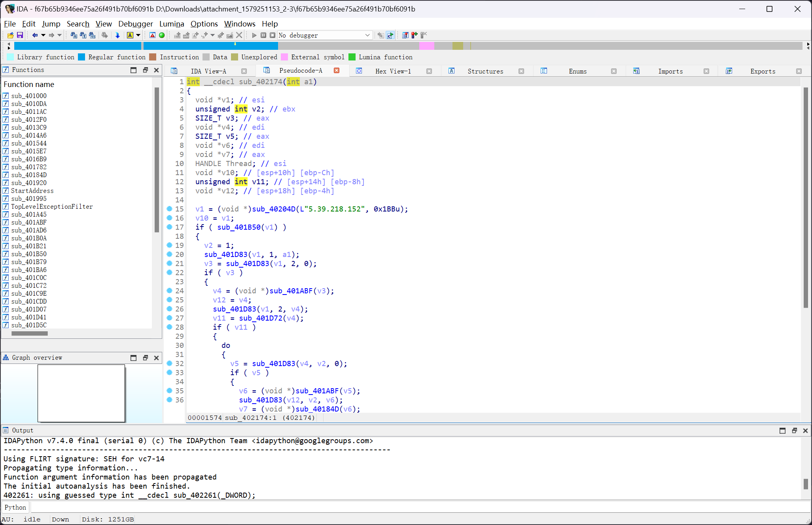Enable the Regular function visibility toggle
Image resolution: width=812 pixels, height=525 pixels.
[x=82, y=57]
